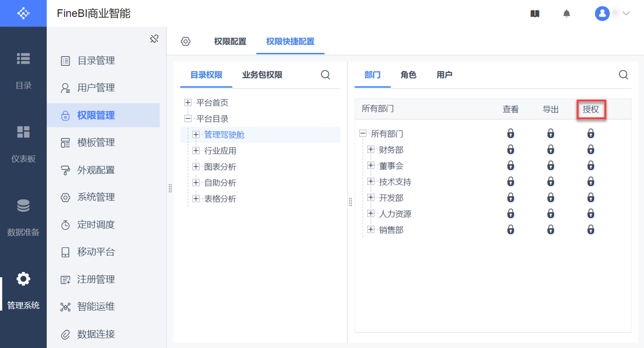Switch to the 角色 tab
The image size is (644, 348).
pos(408,75)
